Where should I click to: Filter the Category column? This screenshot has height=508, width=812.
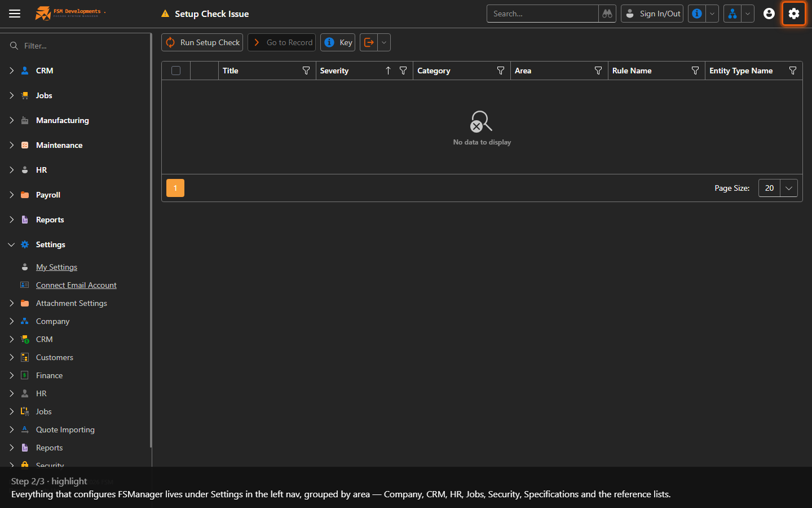[x=501, y=71]
